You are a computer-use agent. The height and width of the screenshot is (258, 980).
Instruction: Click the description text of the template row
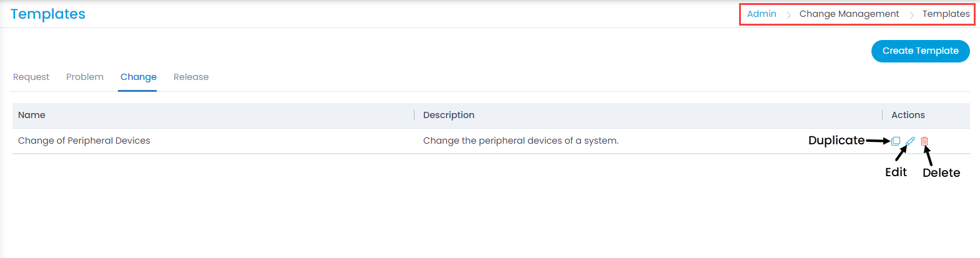(x=521, y=141)
